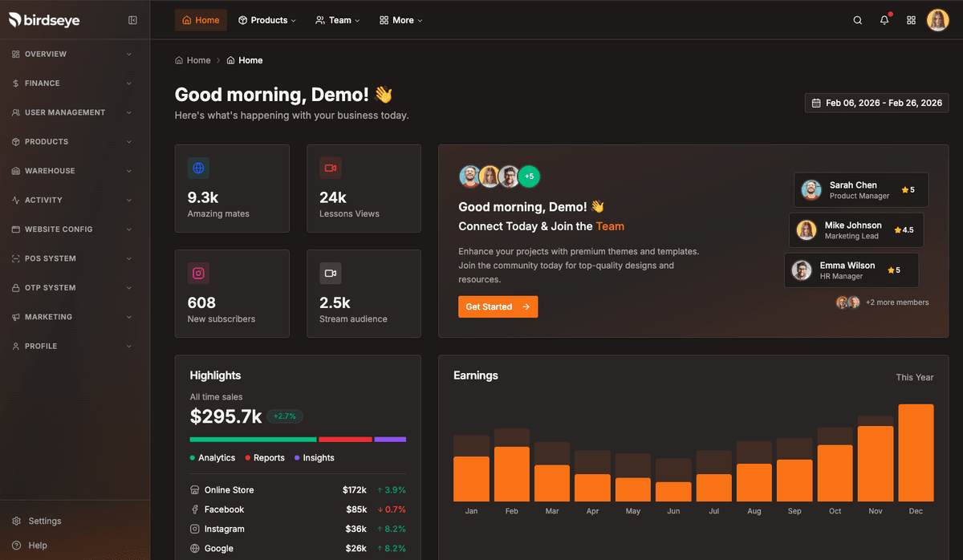
Task: Open the Team menu in top navigation
Action: click(338, 20)
